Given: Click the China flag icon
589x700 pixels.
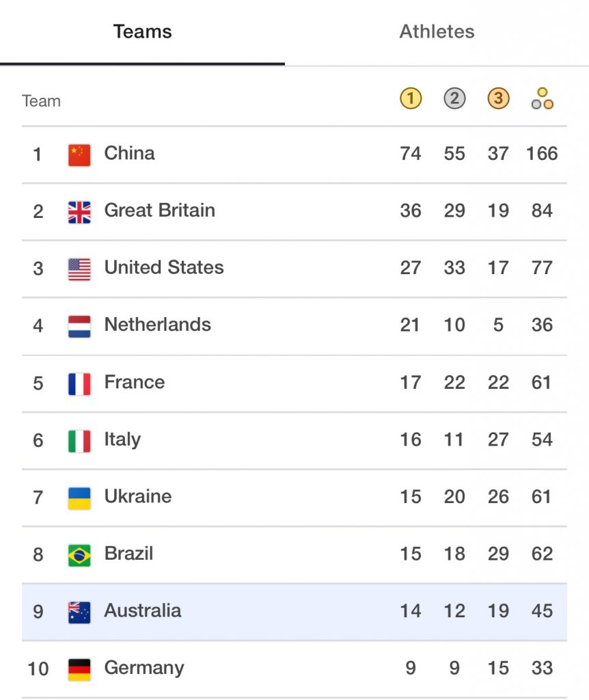Looking at the screenshot, I should pyautogui.click(x=79, y=155).
